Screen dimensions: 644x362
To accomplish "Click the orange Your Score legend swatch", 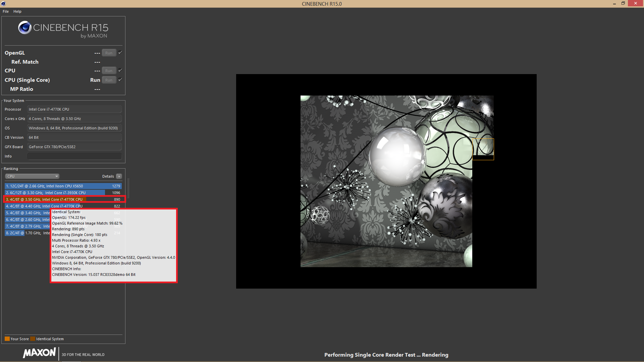I will (x=7, y=339).
